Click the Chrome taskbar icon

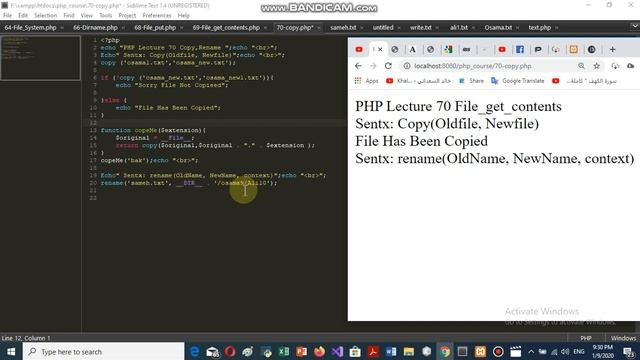444,351
